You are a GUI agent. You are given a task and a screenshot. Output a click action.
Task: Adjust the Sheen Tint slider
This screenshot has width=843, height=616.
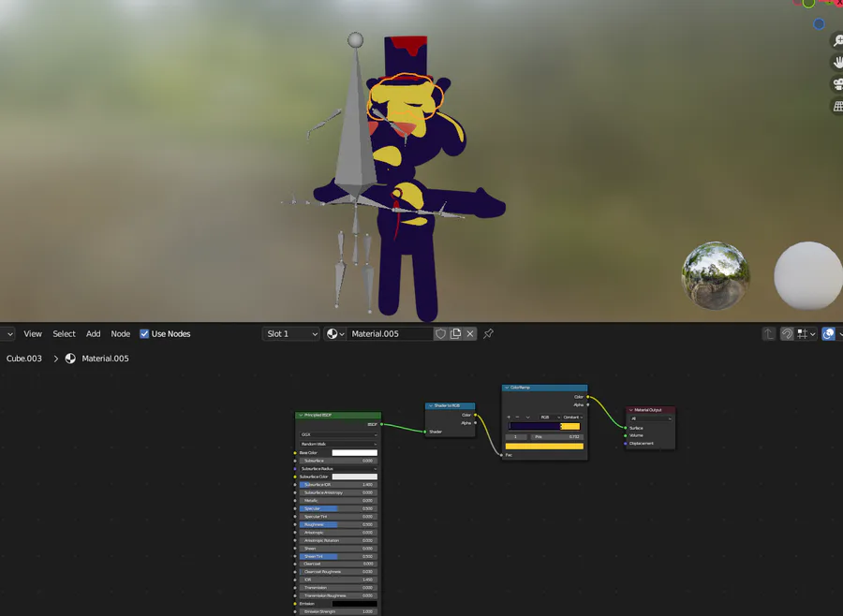pos(338,556)
